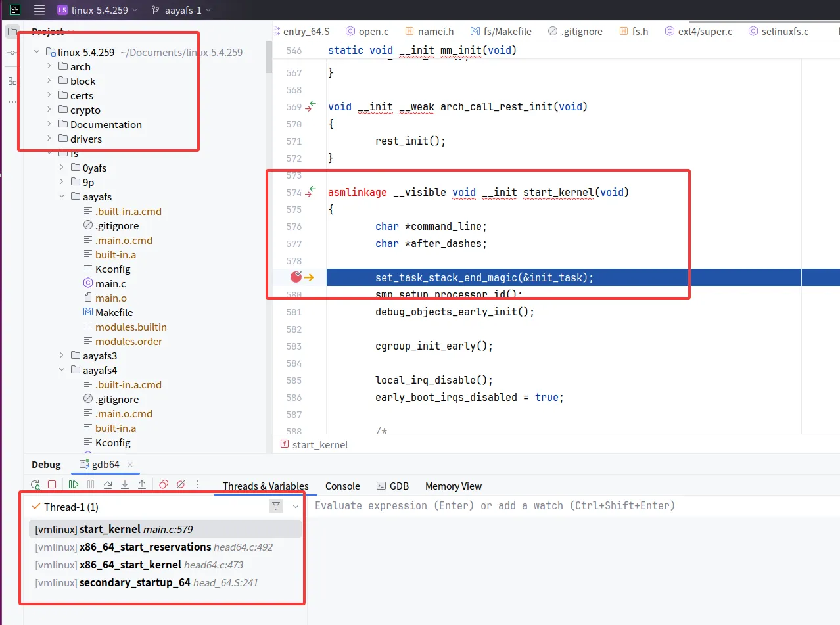Expand the Documentation folder
The width and height of the screenshot is (840, 625).
(49, 124)
